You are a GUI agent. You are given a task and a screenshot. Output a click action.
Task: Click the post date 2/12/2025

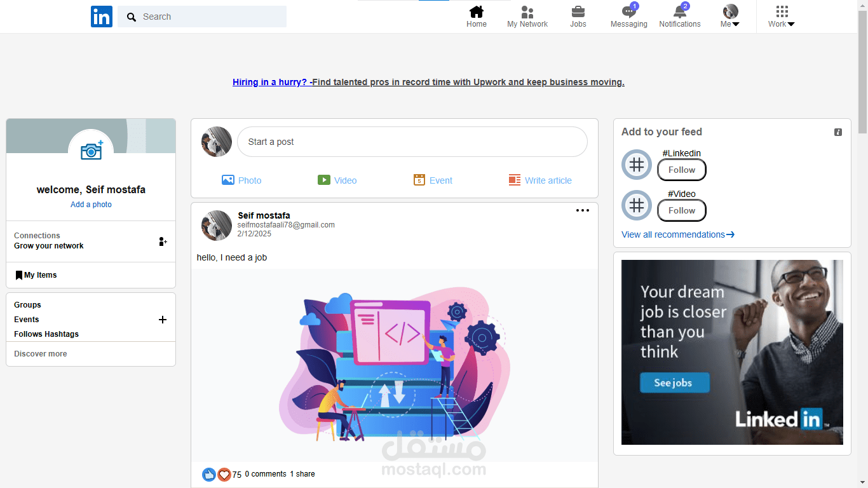[254, 234]
